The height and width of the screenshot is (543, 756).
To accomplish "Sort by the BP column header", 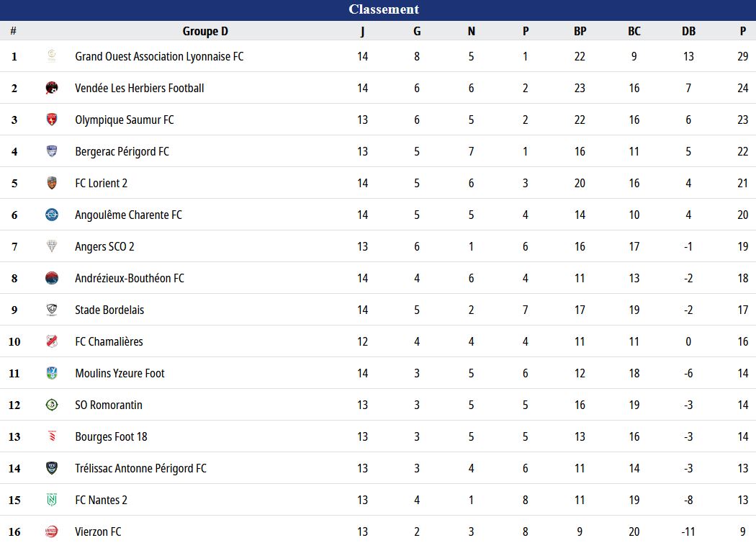I will [580, 32].
